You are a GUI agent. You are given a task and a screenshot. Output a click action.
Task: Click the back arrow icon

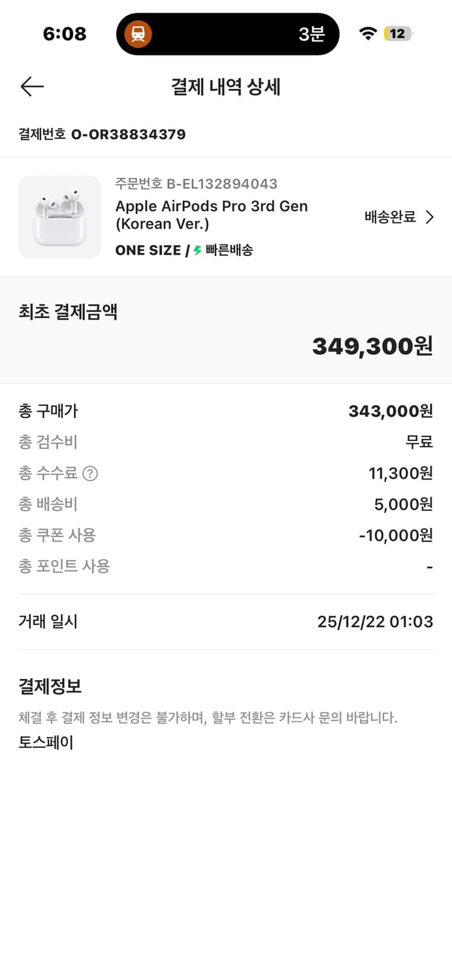pyautogui.click(x=31, y=86)
